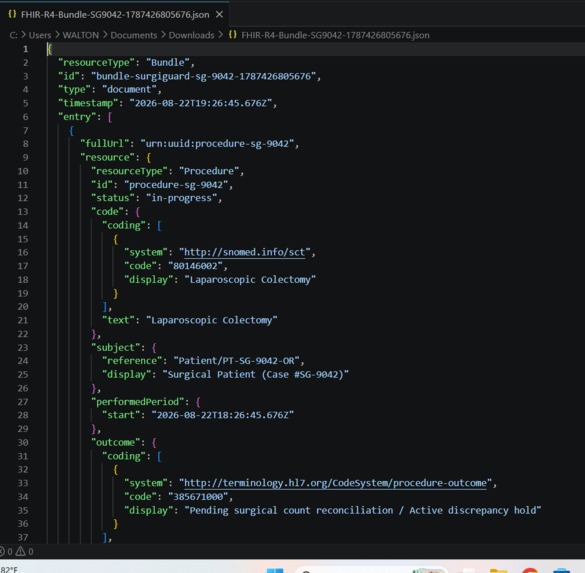
Task: Open the C: drive breadcrumb
Action: pos(13,35)
